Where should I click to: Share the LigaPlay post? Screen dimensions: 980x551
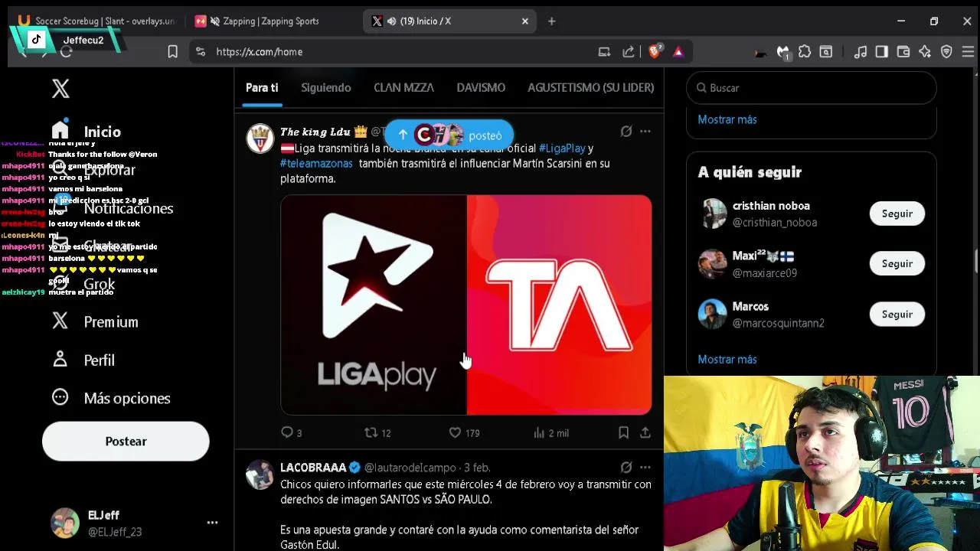tap(645, 433)
